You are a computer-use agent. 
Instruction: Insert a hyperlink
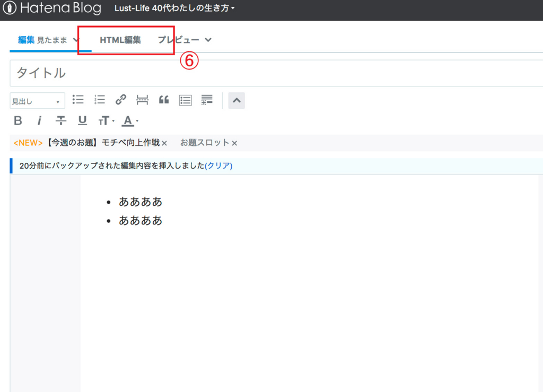121,100
